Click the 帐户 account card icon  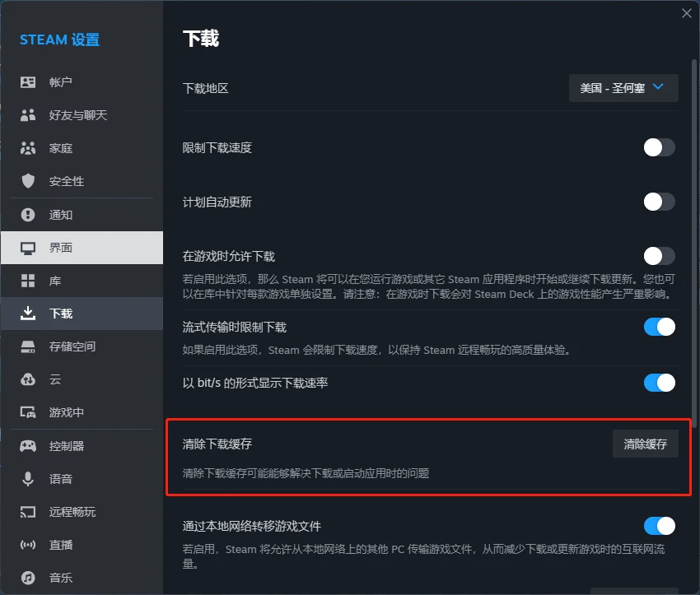coord(28,82)
